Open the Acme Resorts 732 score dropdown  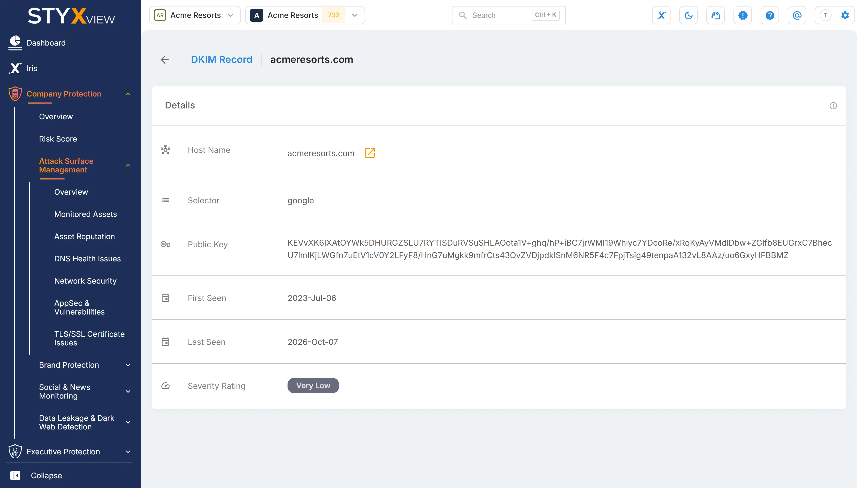[305, 15]
